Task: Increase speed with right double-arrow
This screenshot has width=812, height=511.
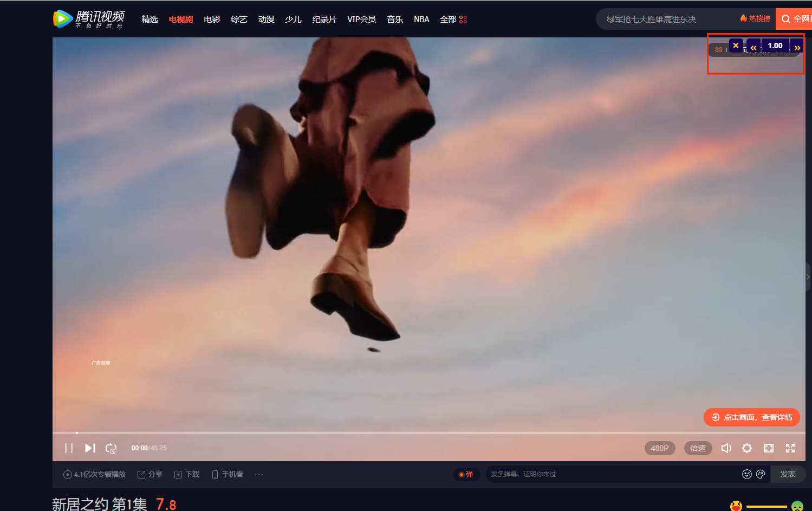Action: pos(797,48)
